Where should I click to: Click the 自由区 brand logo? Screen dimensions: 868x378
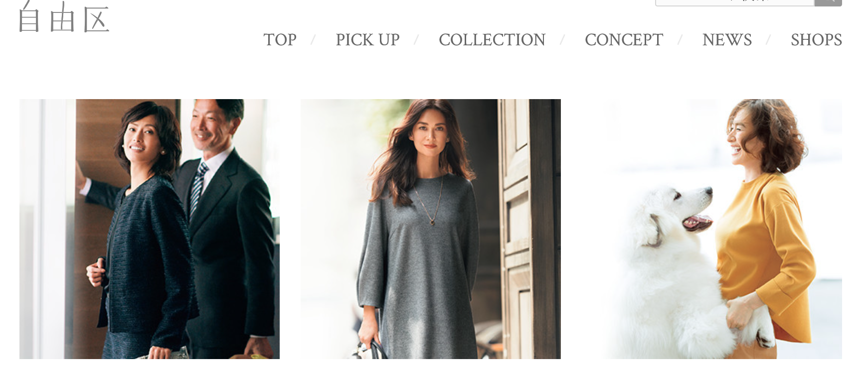[64, 17]
